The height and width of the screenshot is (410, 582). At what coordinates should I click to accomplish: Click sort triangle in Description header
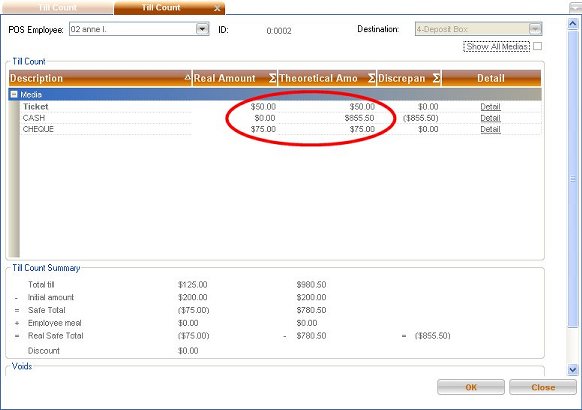[x=187, y=77]
